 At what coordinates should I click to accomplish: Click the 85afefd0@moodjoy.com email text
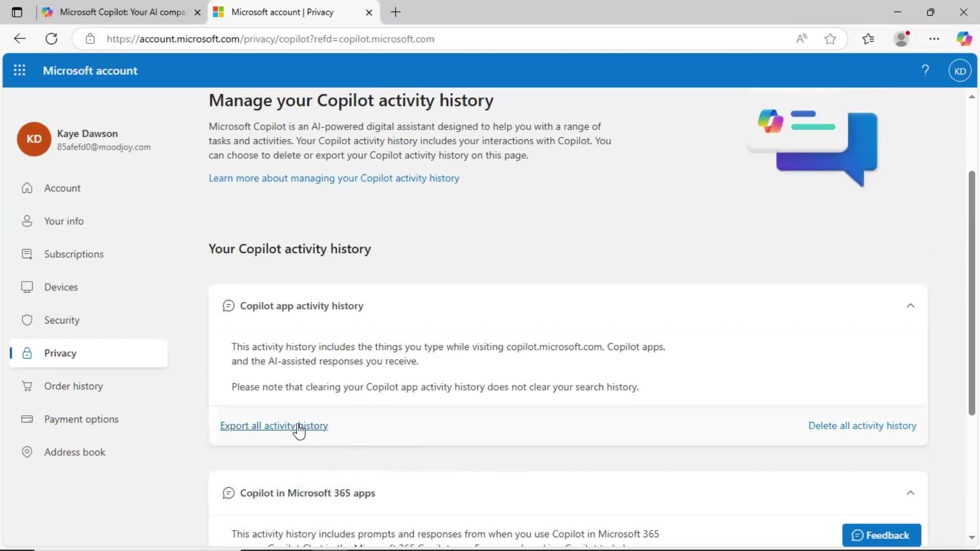tap(104, 147)
